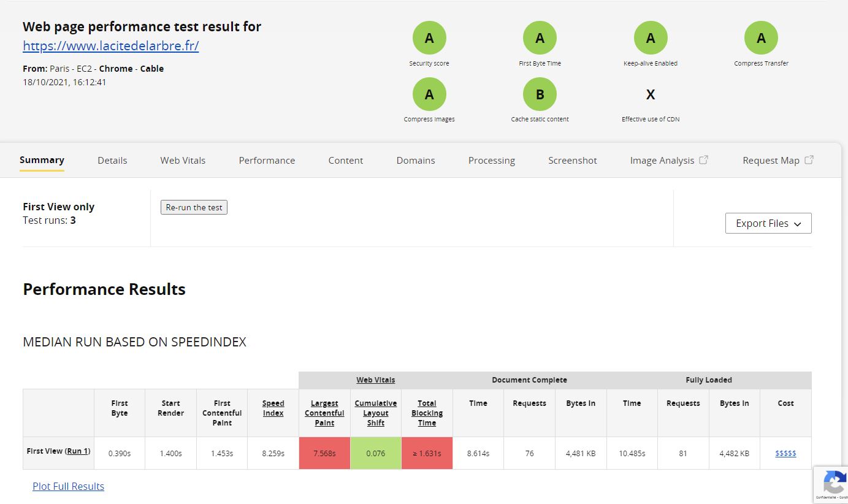The width and height of the screenshot is (848, 504).
Task: Click the external link icon beside Request Map
Action: (x=809, y=160)
